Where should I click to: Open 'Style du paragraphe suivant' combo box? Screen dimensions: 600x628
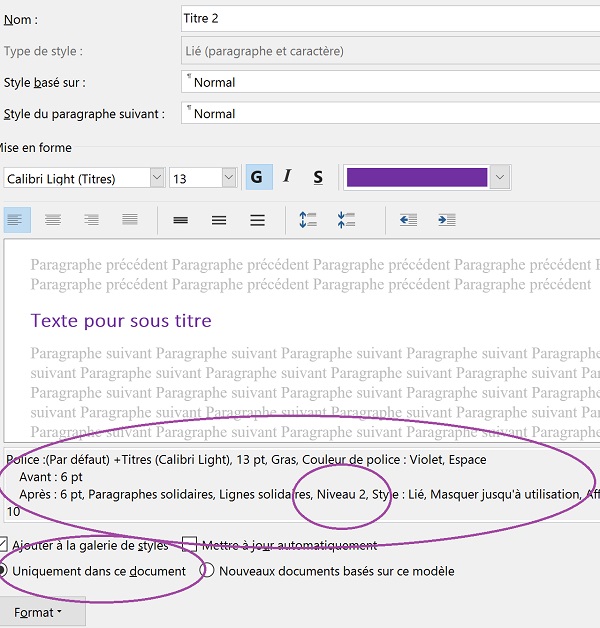point(391,113)
